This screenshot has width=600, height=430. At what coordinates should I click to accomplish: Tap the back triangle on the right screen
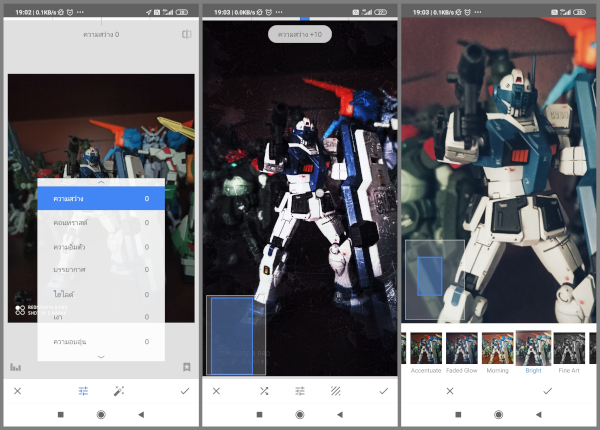(x=539, y=414)
